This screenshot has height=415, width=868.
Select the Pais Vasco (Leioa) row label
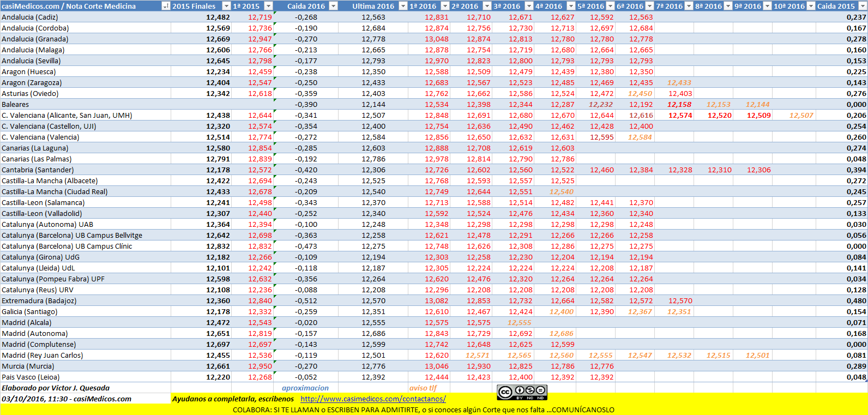(x=31, y=377)
